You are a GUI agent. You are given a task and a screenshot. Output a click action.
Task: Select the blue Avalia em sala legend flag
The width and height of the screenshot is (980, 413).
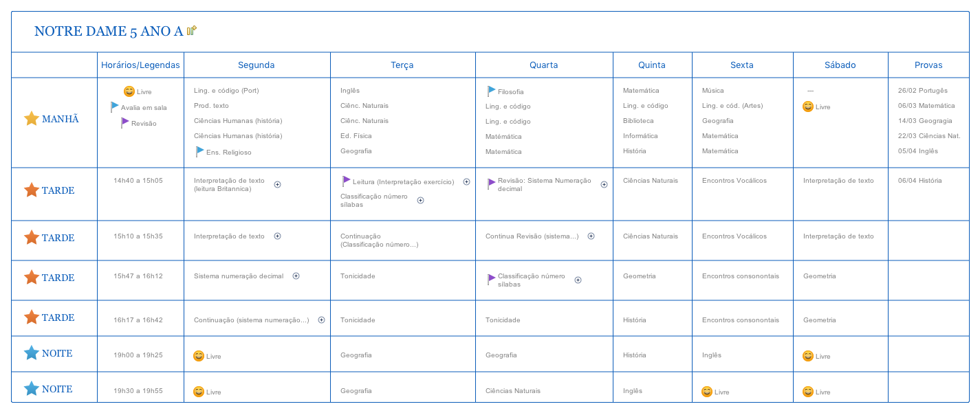pyautogui.click(x=114, y=107)
